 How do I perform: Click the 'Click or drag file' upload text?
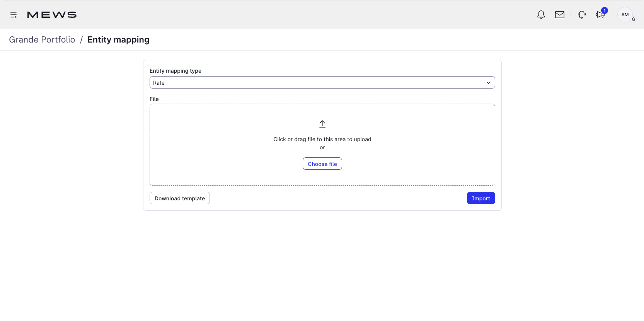click(x=322, y=139)
